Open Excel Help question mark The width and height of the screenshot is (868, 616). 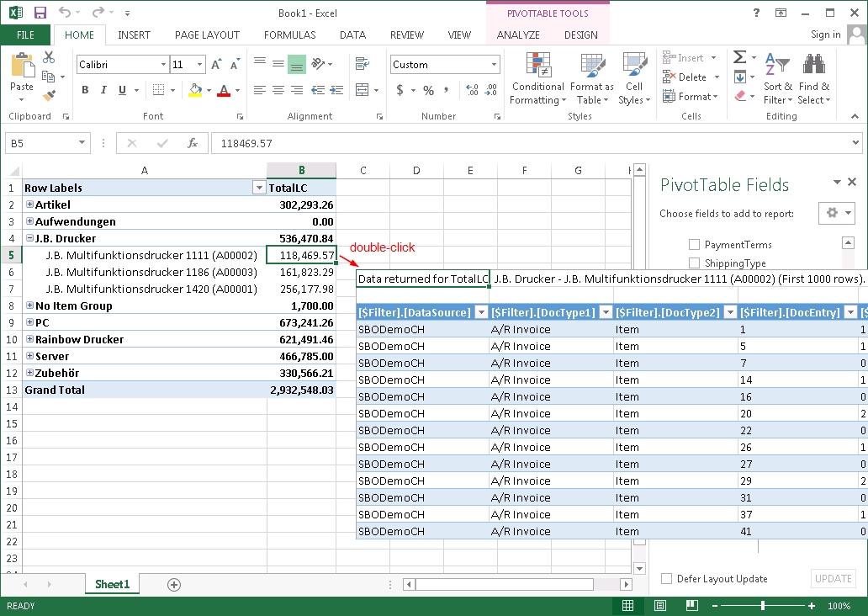756,13
